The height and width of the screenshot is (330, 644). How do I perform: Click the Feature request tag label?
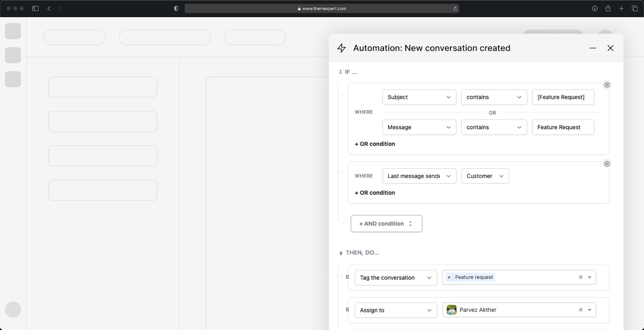(474, 277)
